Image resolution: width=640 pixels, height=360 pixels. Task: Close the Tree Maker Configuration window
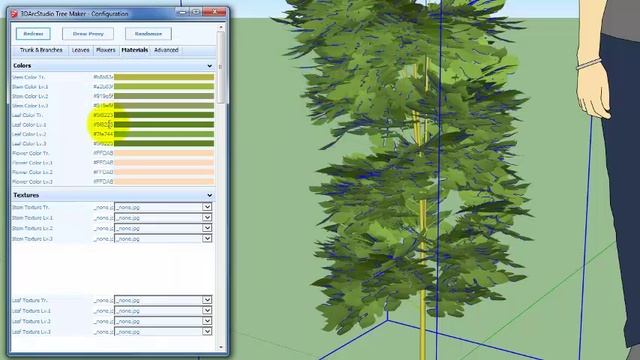[x=214, y=13]
